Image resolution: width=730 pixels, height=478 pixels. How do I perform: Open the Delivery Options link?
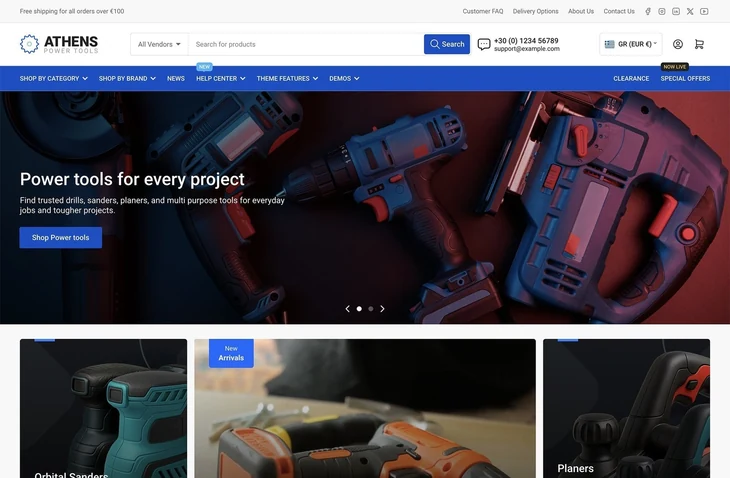coord(535,11)
